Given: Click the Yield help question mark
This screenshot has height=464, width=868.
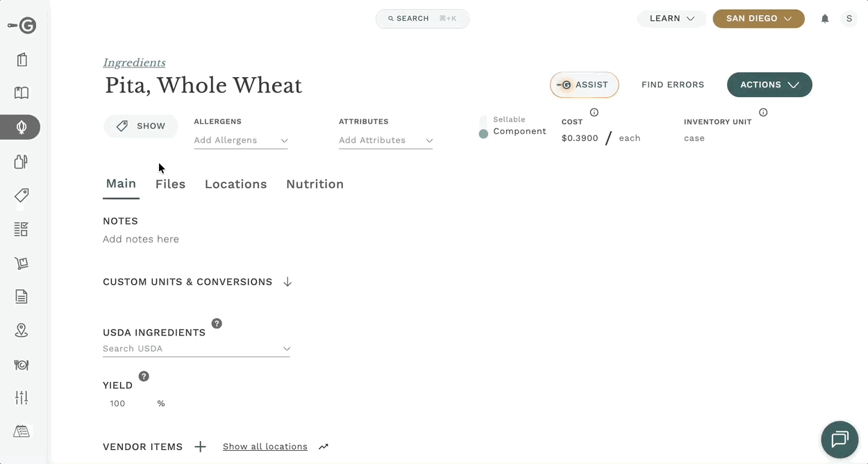Looking at the screenshot, I should (144, 376).
